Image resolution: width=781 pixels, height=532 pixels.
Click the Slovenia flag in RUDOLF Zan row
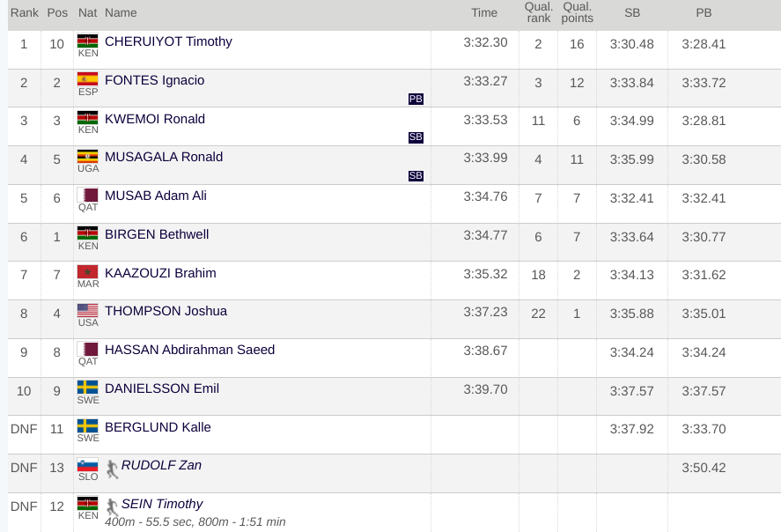tap(88, 465)
